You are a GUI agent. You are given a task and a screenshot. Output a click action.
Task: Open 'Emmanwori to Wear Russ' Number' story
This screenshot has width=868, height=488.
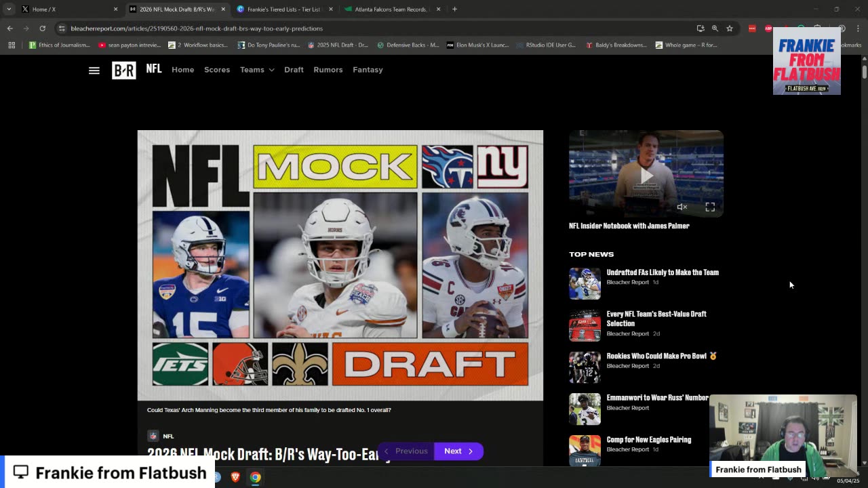click(657, 398)
